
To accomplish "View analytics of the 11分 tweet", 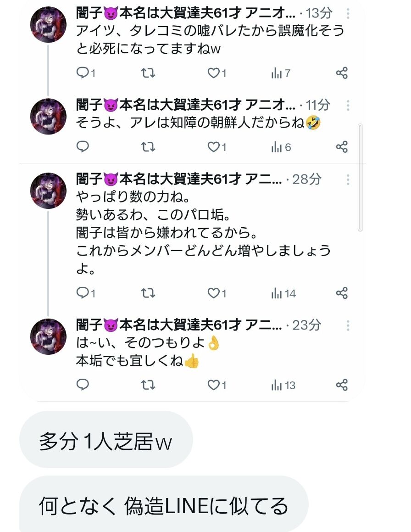I will click(281, 147).
